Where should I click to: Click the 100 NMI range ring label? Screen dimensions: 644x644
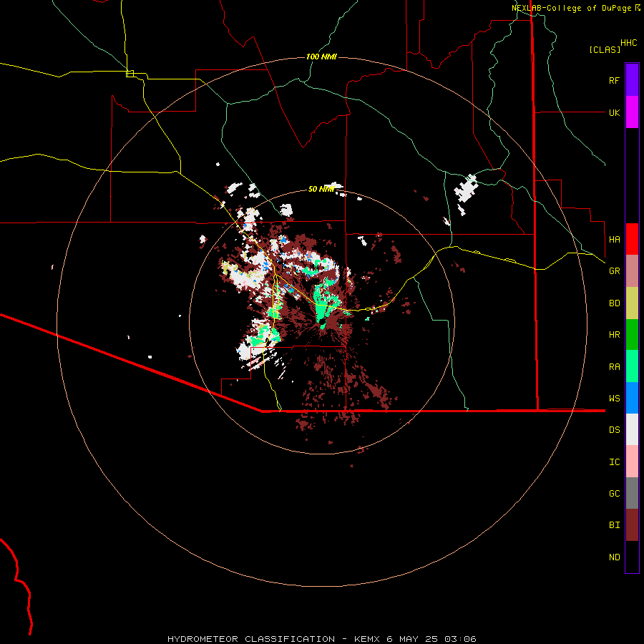pos(321,57)
